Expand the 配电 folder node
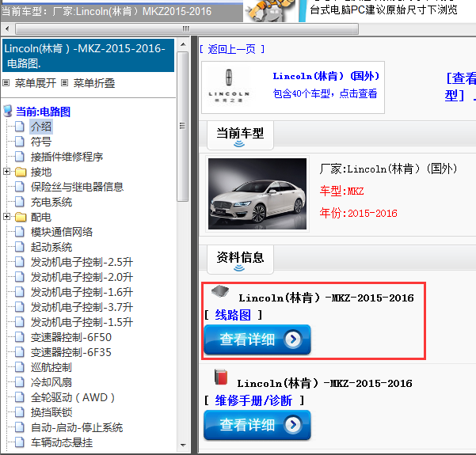This screenshot has height=455, width=476. pos(6,217)
